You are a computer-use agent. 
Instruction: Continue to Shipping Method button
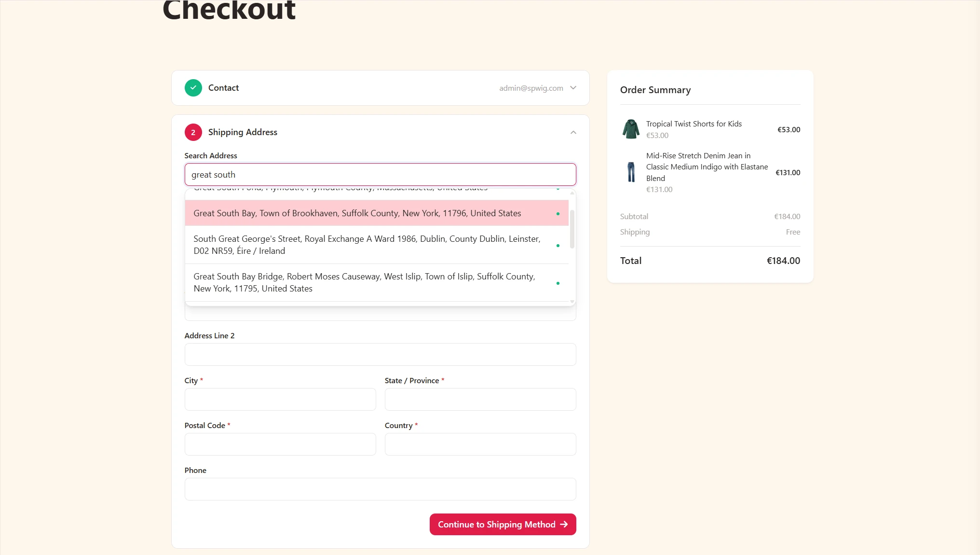503,524
